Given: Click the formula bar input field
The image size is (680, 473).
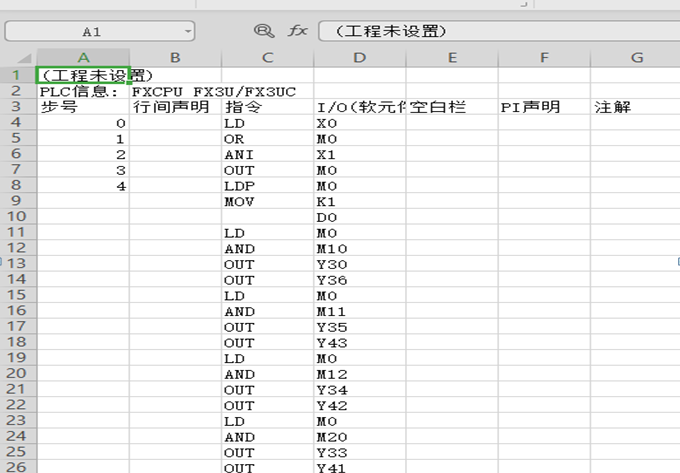Looking at the screenshot, I should pos(499,31).
